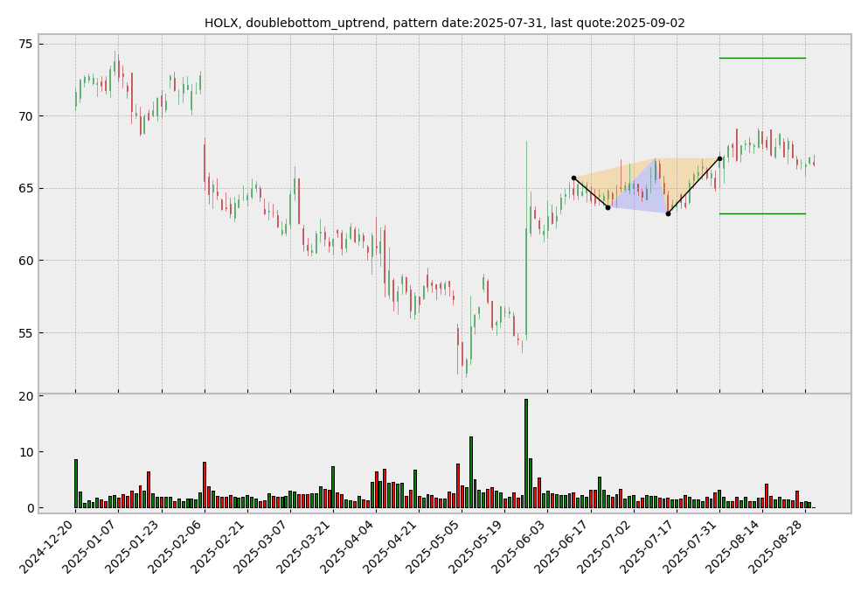Screen dimensions: 868x593
Task: Click the upper green target line near 74
Action: click(x=762, y=58)
